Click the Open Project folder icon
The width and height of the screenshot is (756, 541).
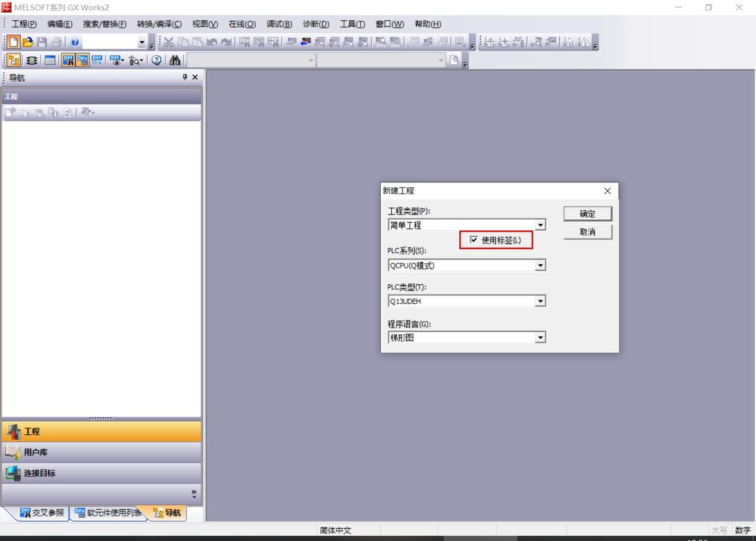[28, 42]
